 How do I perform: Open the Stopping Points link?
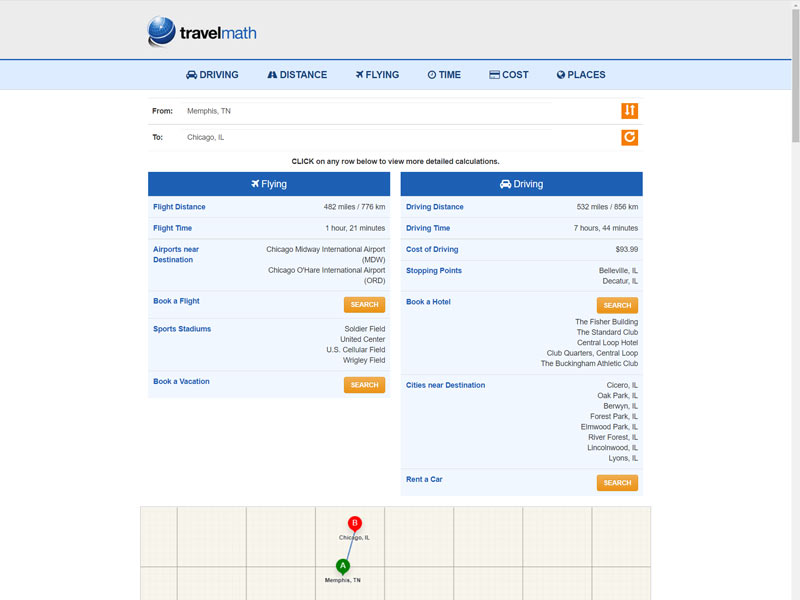tap(434, 270)
